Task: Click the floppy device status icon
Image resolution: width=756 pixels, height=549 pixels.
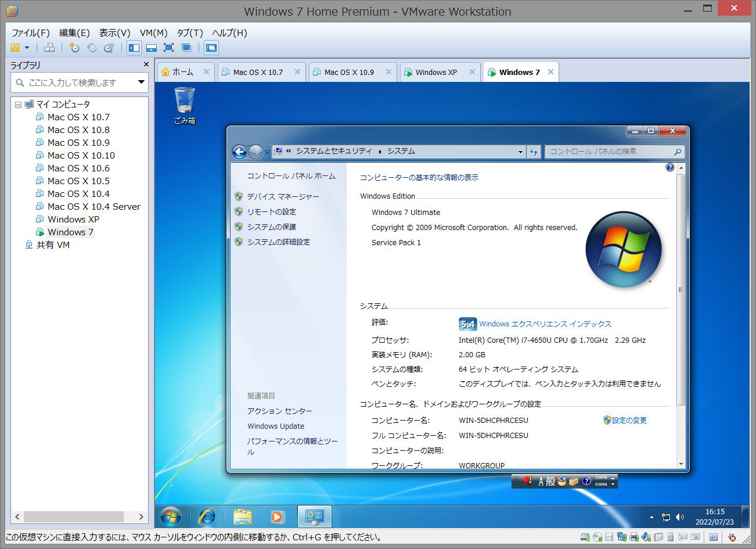Action: tap(609, 537)
